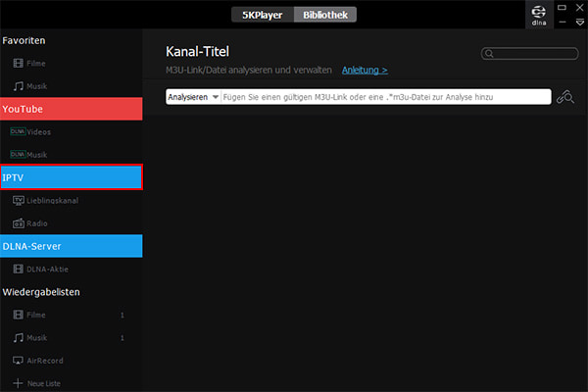Viewport: 588px width, 392px height.
Task: Click the analyze link magnifier icon
Action: pyautogui.click(x=565, y=97)
